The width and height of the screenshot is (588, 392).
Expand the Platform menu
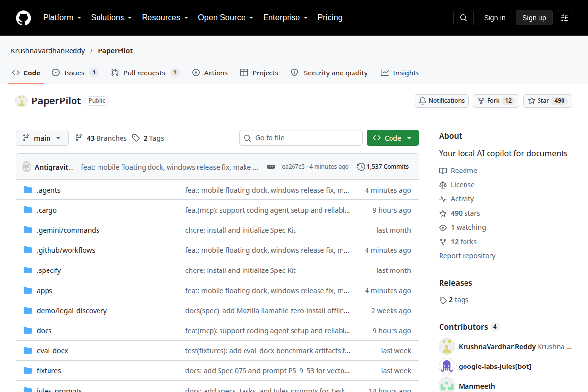(x=62, y=18)
